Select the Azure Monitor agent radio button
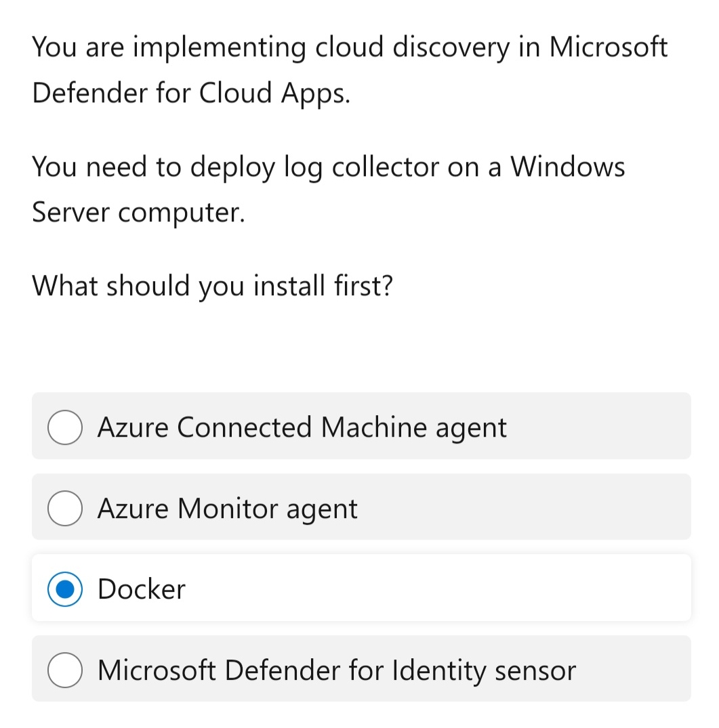 64,508
